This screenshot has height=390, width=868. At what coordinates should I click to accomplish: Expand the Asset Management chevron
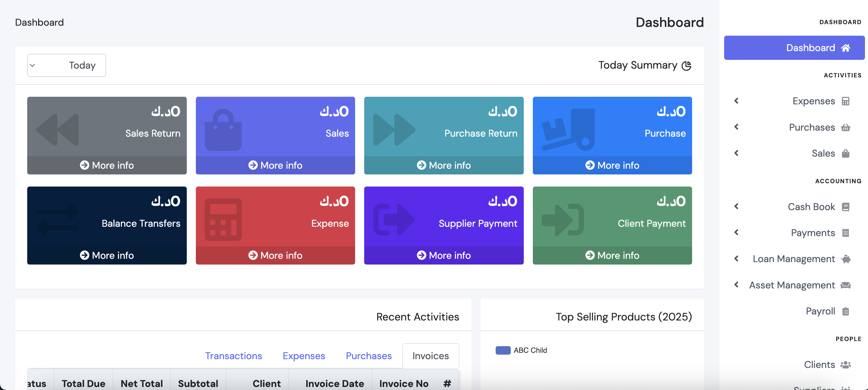coord(736,285)
